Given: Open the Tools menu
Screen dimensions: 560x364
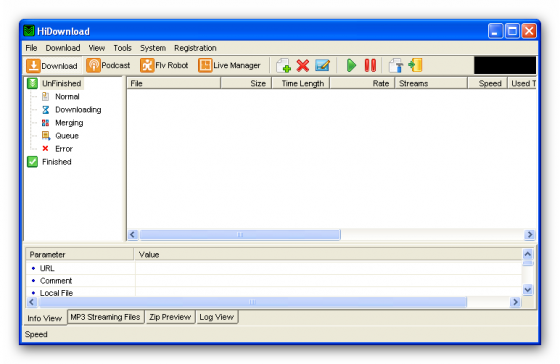Looking at the screenshot, I should pos(122,48).
